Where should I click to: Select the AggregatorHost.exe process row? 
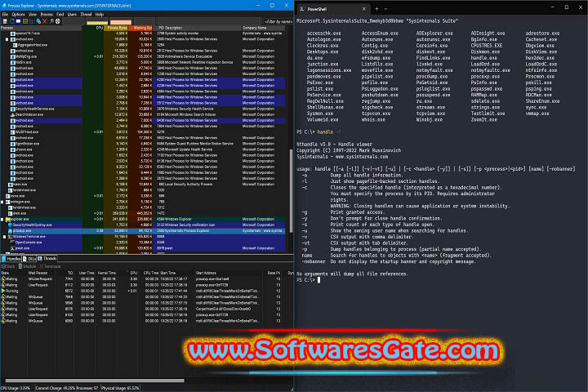[142, 45]
